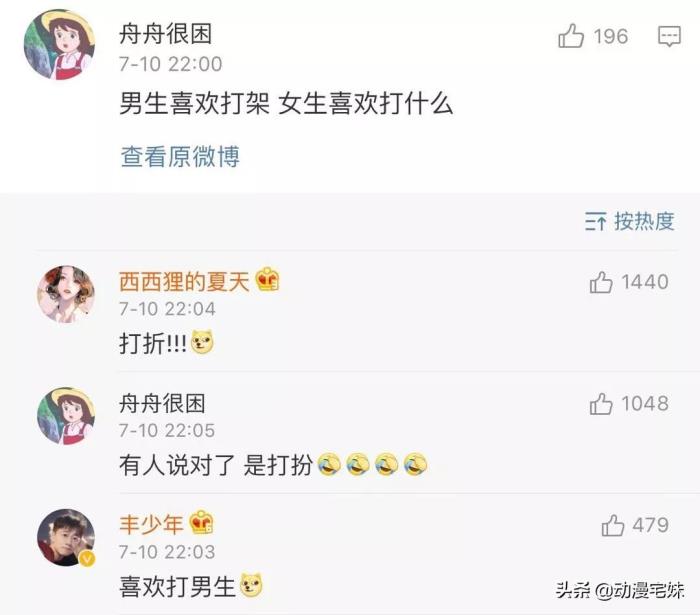Tap the comment text 喜欢打男生
700x615 pixels.
177,586
